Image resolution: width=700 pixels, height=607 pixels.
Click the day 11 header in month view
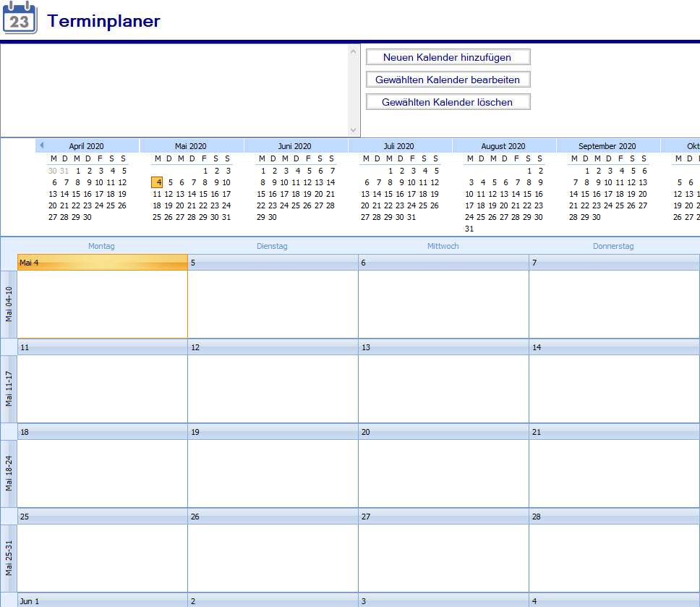[102, 347]
